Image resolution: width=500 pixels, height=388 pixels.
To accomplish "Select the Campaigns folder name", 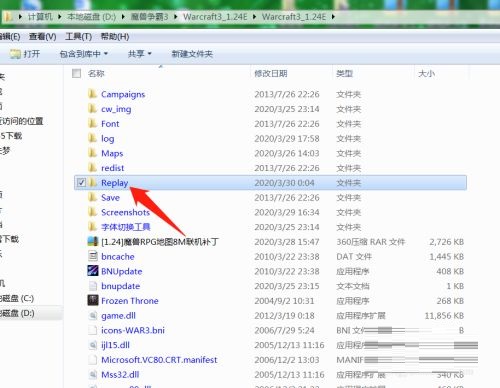I will tap(123, 94).
